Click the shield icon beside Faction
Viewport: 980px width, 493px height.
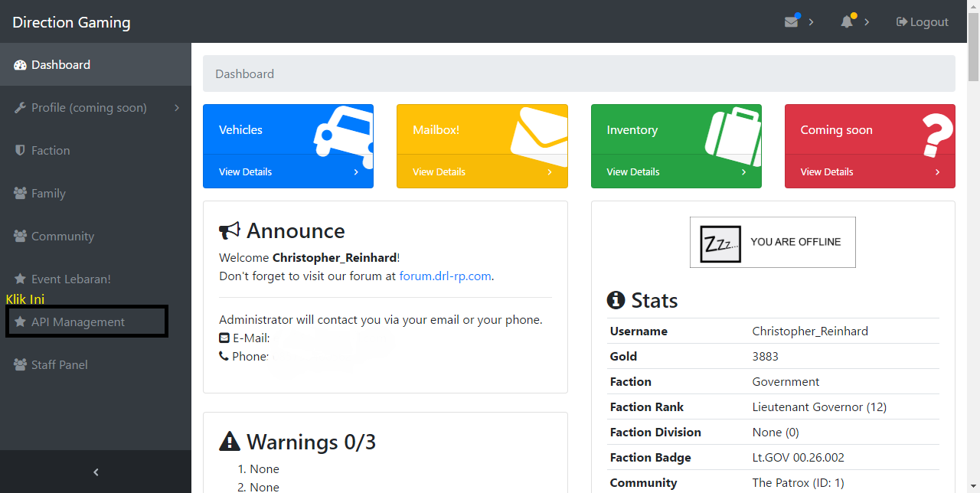tap(21, 151)
